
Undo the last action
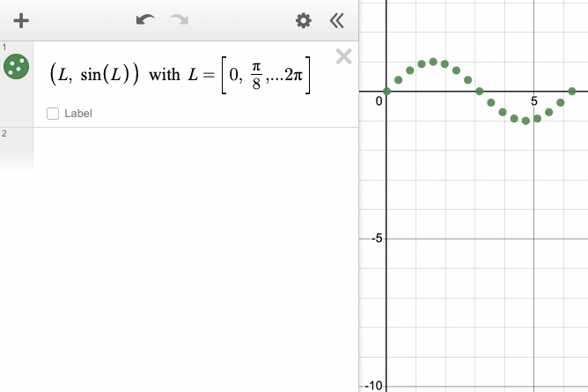point(146,20)
